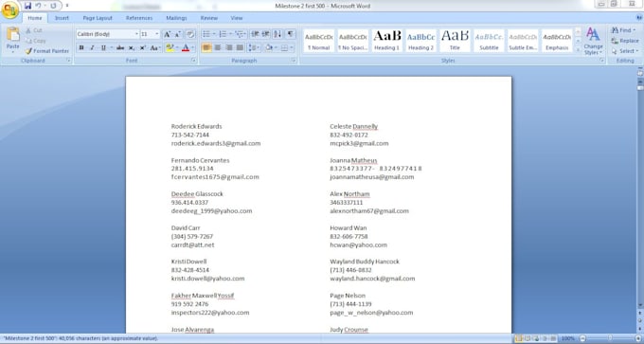
Task: Increase paragraph indent
Action: (266, 34)
